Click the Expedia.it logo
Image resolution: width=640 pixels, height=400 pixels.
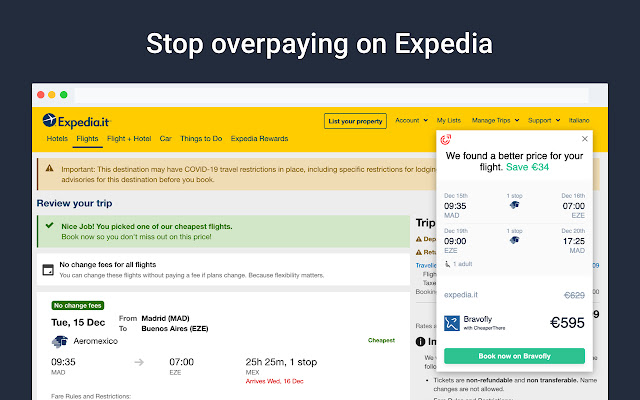76,121
